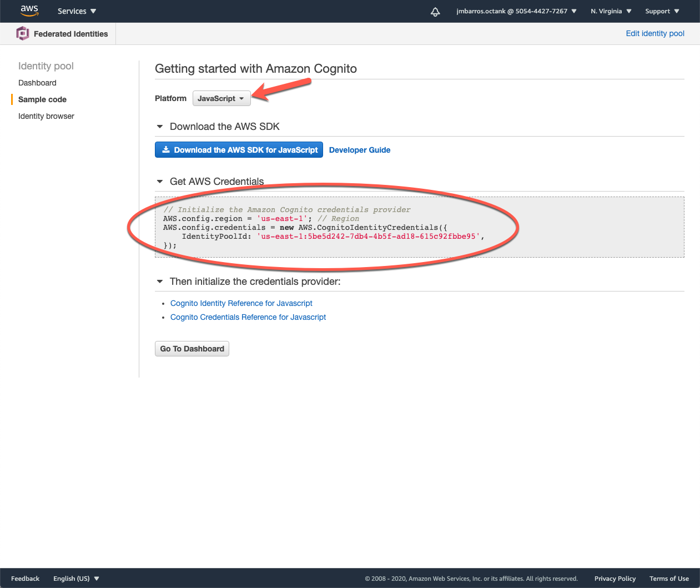Open the Services menu
Image resolution: width=700 pixels, height=588 pixels.
[77, 11]
